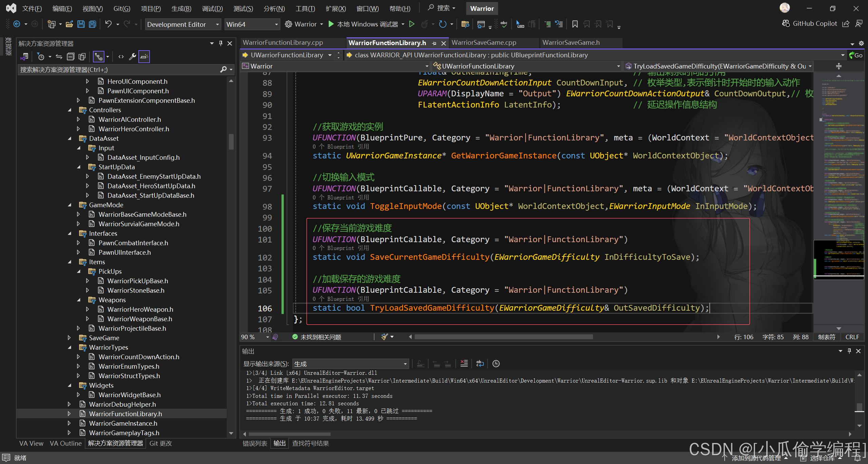This screenshot has width=868, height=464.
Task: Clear all text in the Output pane
Action: pyautogui.click(x=464, y=364)
